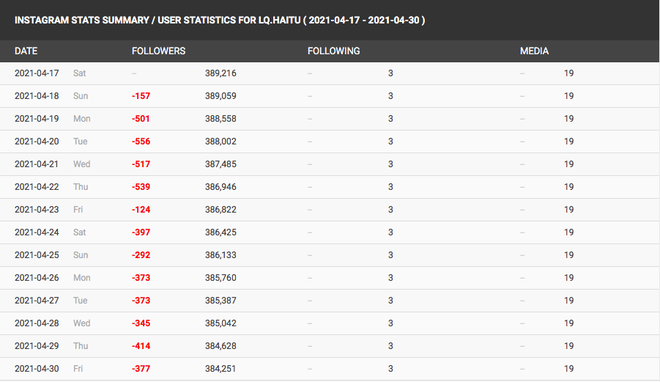Click the -345 change on 2021-04-28
The image size is (660, 382).
point(141,323)
